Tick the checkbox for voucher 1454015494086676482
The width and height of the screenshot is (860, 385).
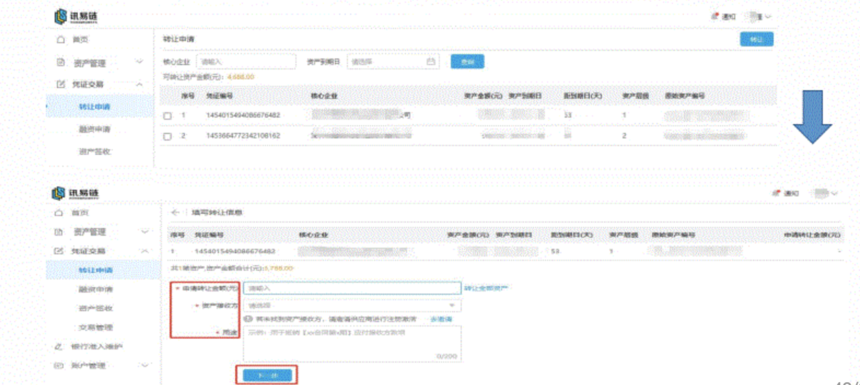[168, 116]
